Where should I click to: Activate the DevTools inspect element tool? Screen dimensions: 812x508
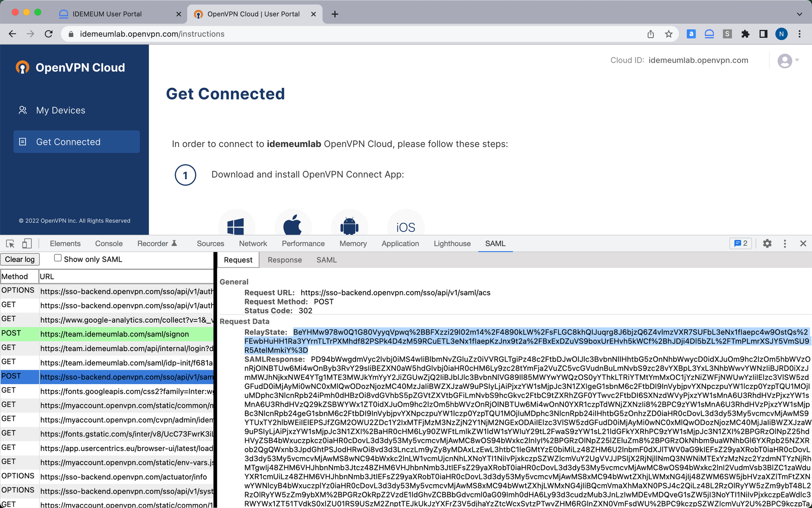pyautogui.click(x=11, y=244)
